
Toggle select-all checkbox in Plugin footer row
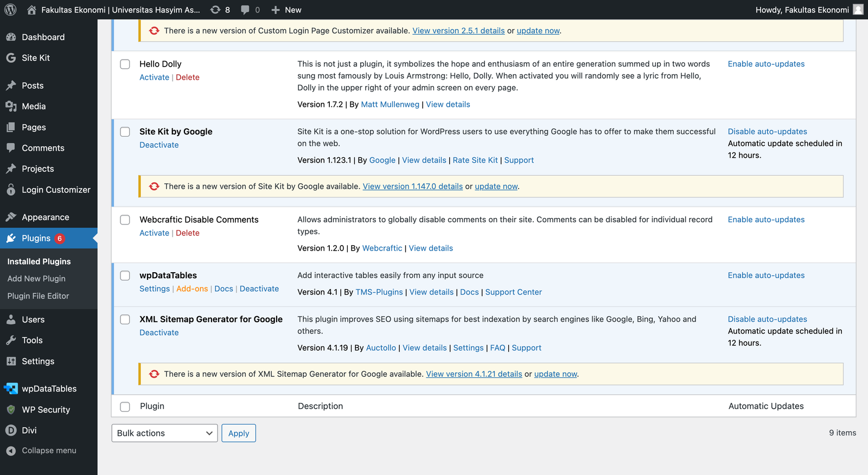click(x=125, y=407)
